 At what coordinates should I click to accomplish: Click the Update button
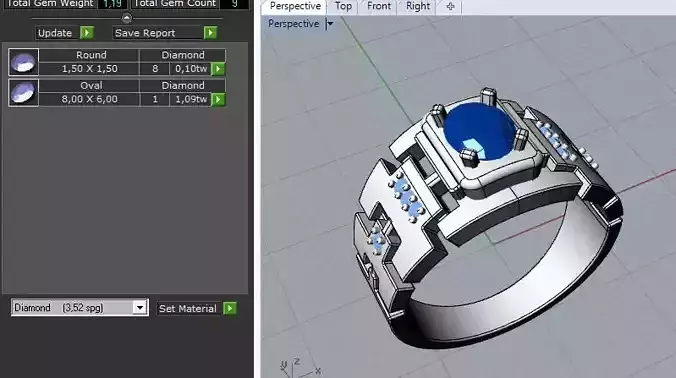pyautogui.click(x=57, y=33)
